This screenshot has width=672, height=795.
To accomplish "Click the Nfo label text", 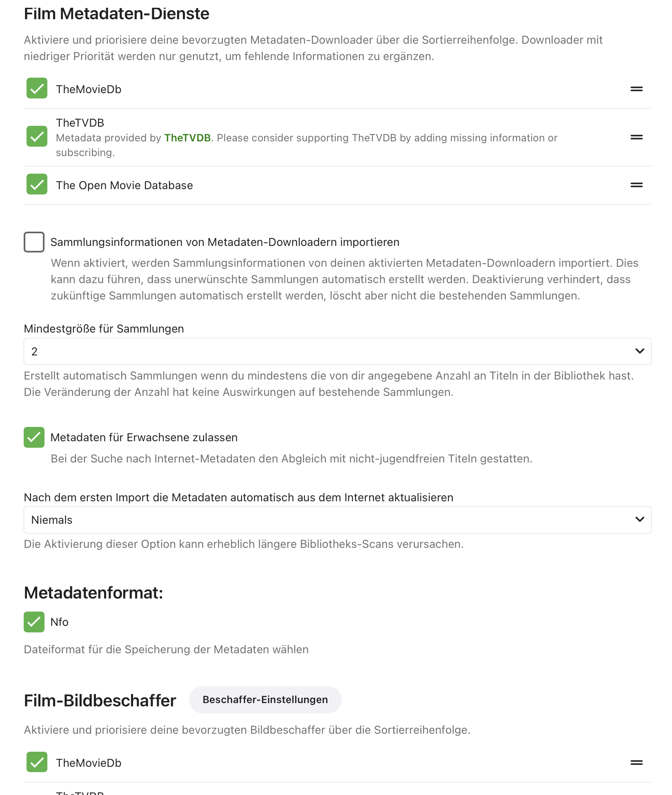I will 60,622.
